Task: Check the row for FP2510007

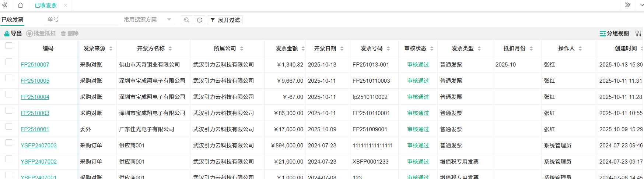Action: (9, 62)
